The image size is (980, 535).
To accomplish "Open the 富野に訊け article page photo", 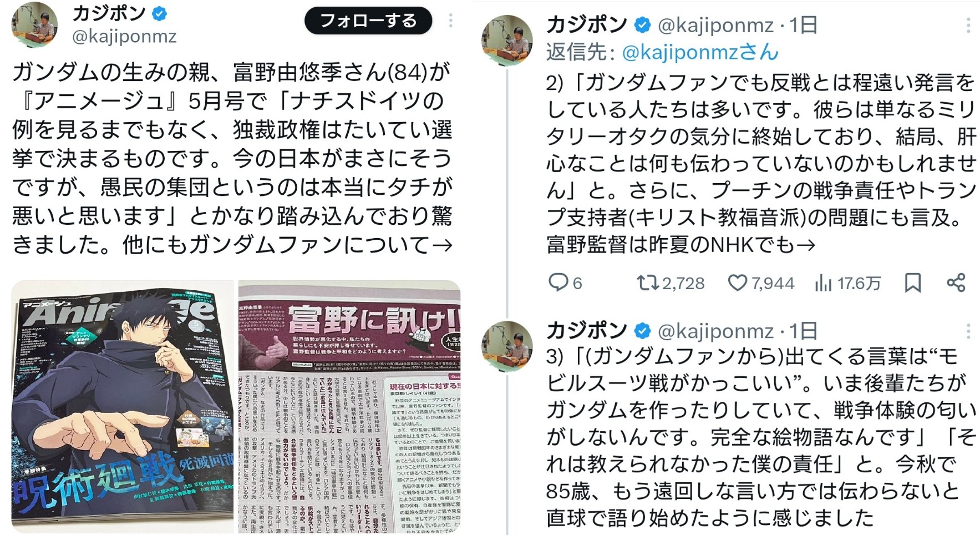I will (x=349, y=407).
